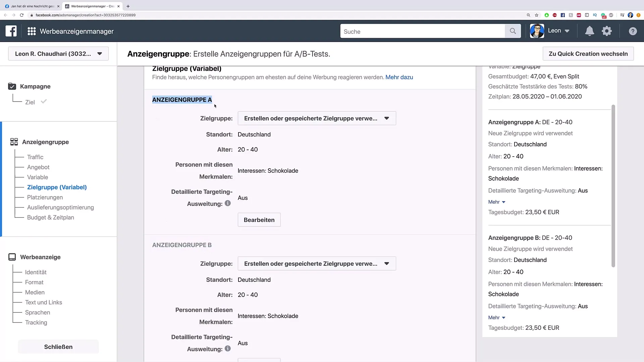Click the Anzeigengruppe sidebar panel icon
Image resolution: width=644 pixels, height=362 pixels.
(13, 141)
